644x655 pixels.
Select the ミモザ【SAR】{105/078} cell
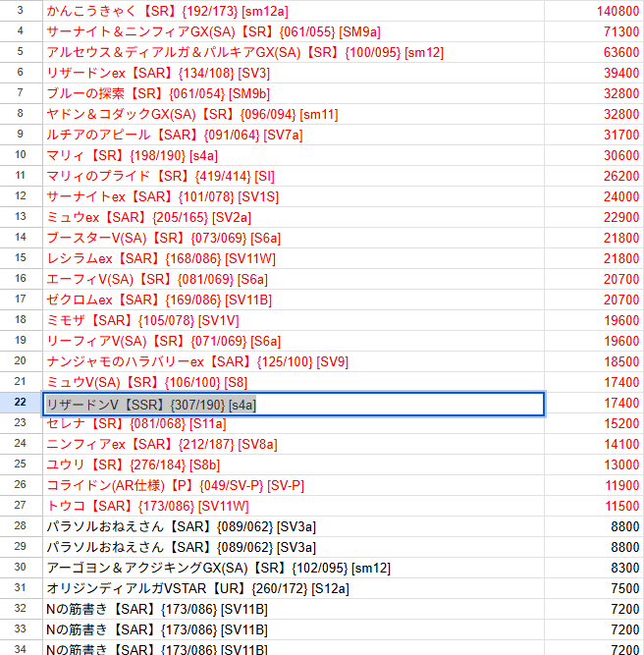coord(294,320)
